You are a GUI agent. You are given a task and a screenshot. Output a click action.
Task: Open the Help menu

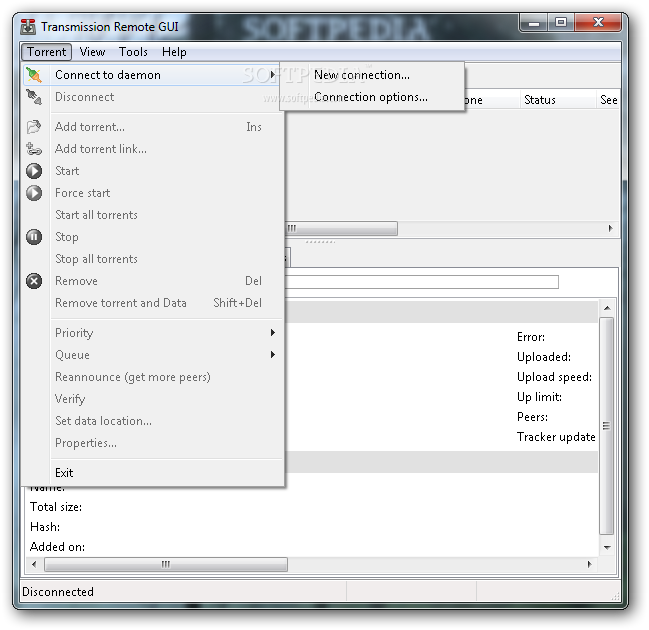coord(174,52)
